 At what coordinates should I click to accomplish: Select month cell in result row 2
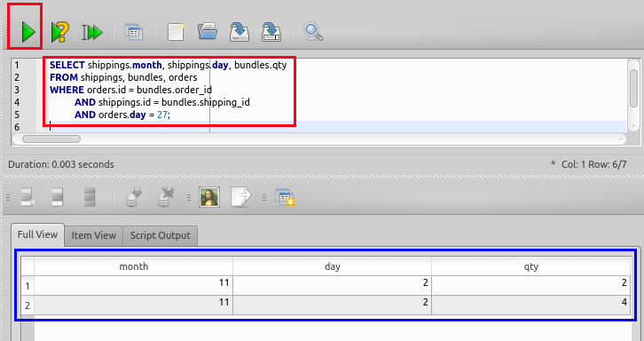(133, 305)
